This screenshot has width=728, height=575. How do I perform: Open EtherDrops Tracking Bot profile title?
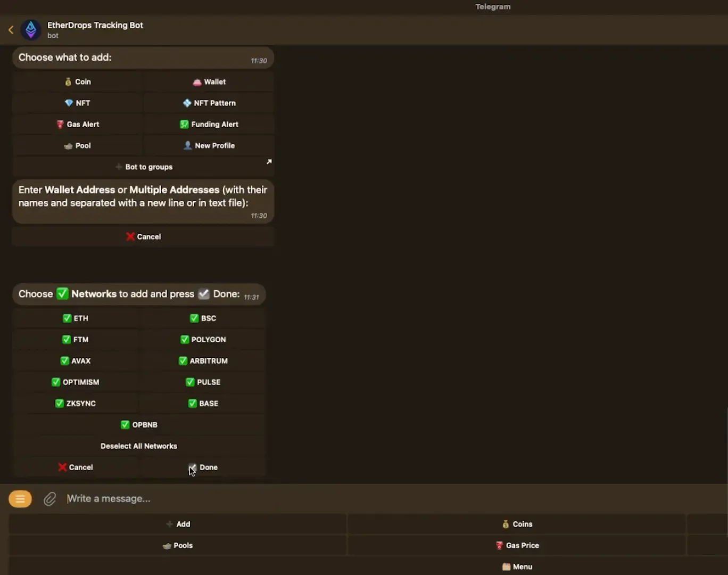click(95, 25)
